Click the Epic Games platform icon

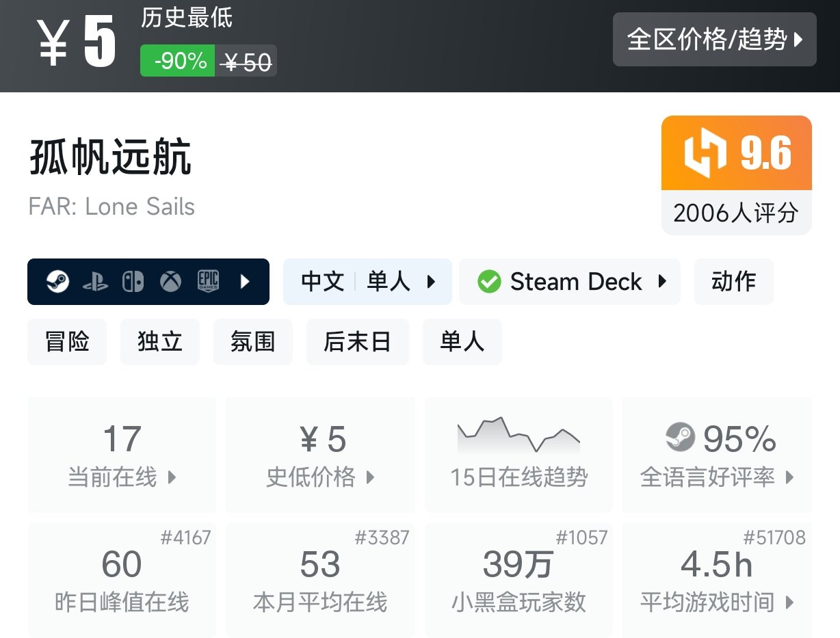click(x=208, y=282)
